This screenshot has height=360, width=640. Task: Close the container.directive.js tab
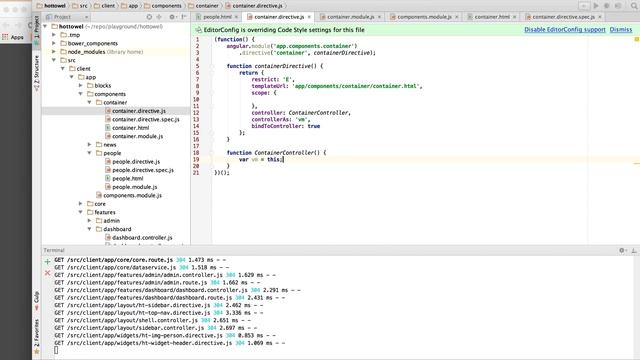[x=309, y=17]
